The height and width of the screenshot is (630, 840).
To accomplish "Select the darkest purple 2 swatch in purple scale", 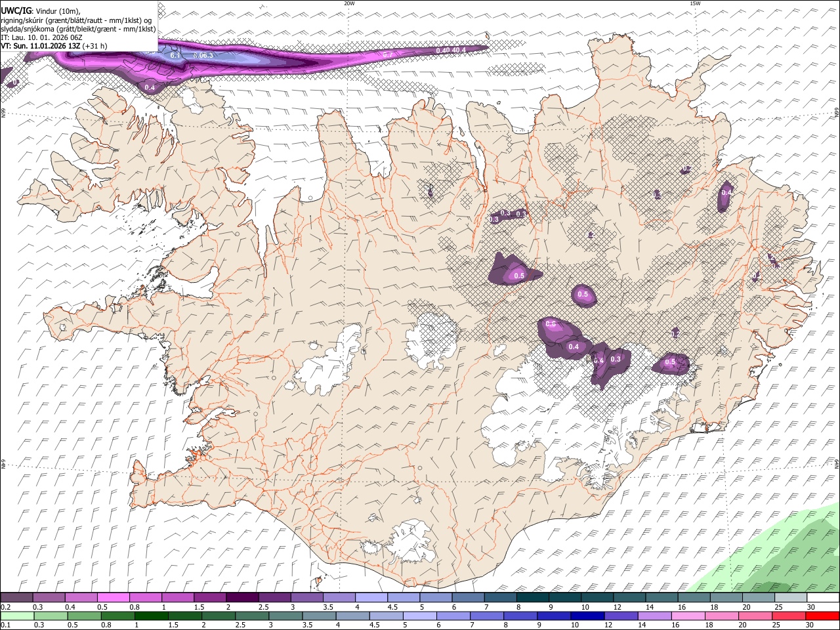I will click(x=242, y=598).
